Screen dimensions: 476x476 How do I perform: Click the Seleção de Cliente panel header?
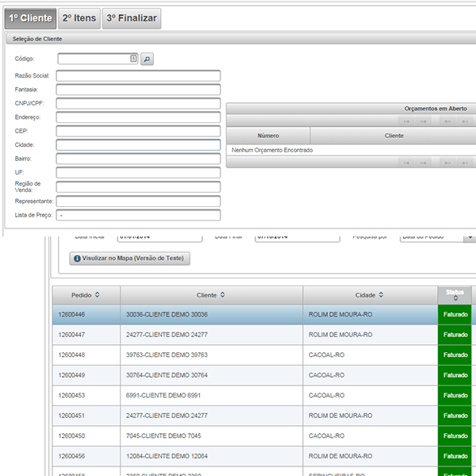point(241,39)
